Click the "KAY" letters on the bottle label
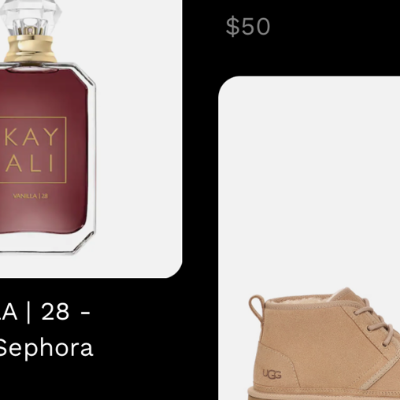 click(32, 137)
